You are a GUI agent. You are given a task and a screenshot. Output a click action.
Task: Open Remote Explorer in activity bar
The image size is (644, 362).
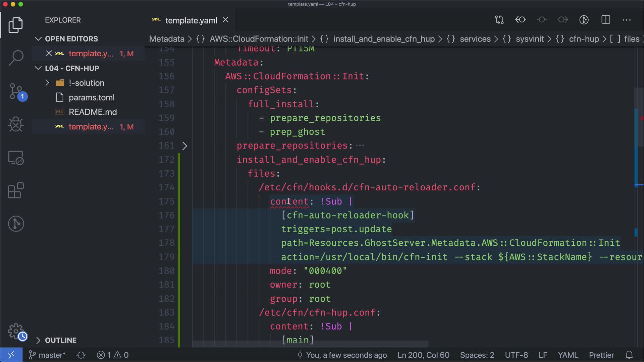coord(16,158)
